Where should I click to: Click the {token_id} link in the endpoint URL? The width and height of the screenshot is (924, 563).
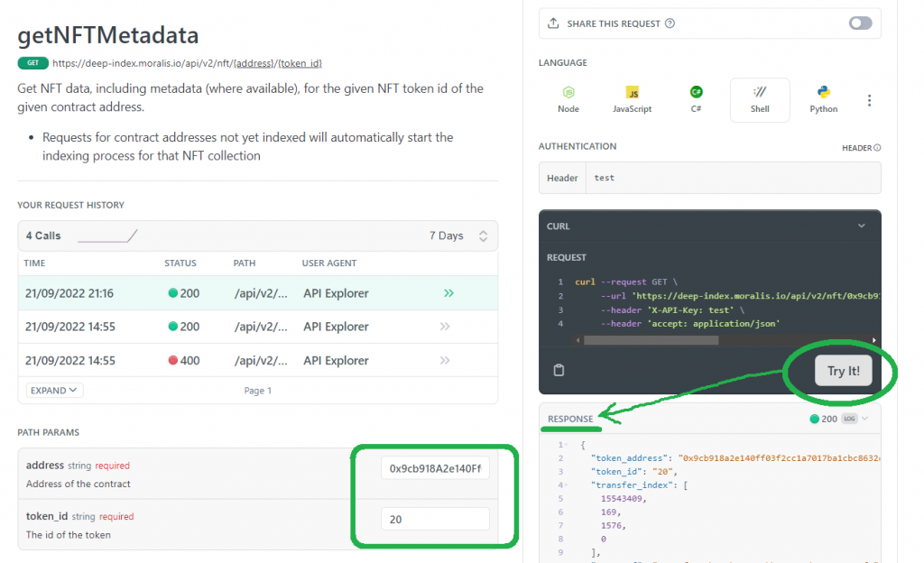(x=300, y=63)
